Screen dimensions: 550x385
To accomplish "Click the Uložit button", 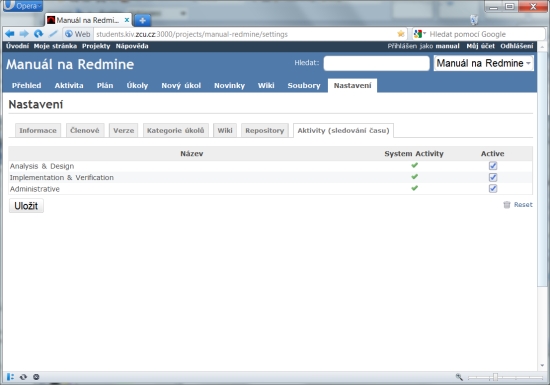I will (x=26, y=206).
